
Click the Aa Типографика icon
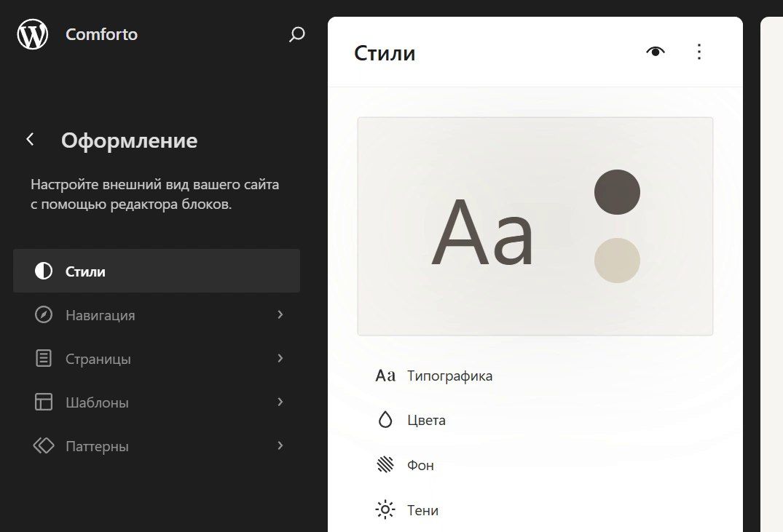(385, 376)
